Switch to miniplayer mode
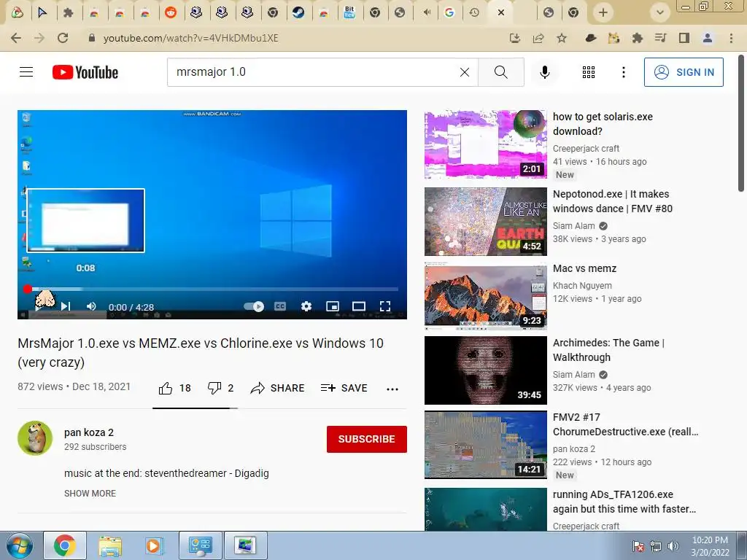Screen dimensions: 747x560 click(x=333, y=306)
